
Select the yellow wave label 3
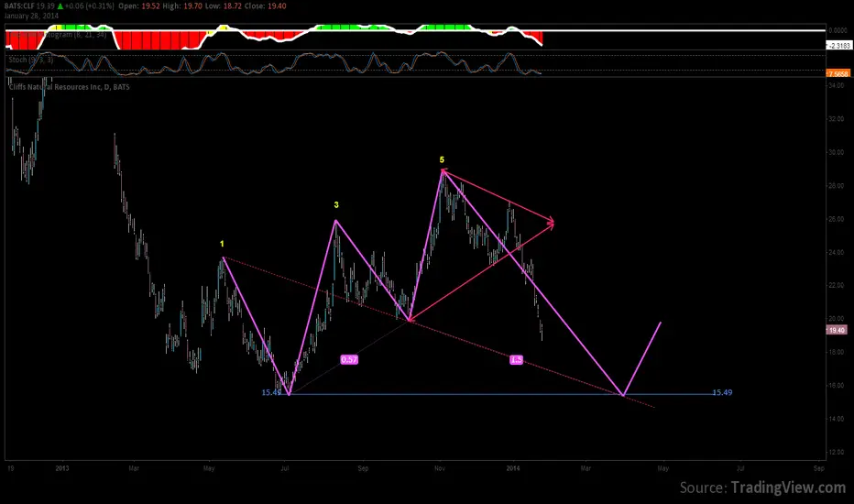[336, 205]
